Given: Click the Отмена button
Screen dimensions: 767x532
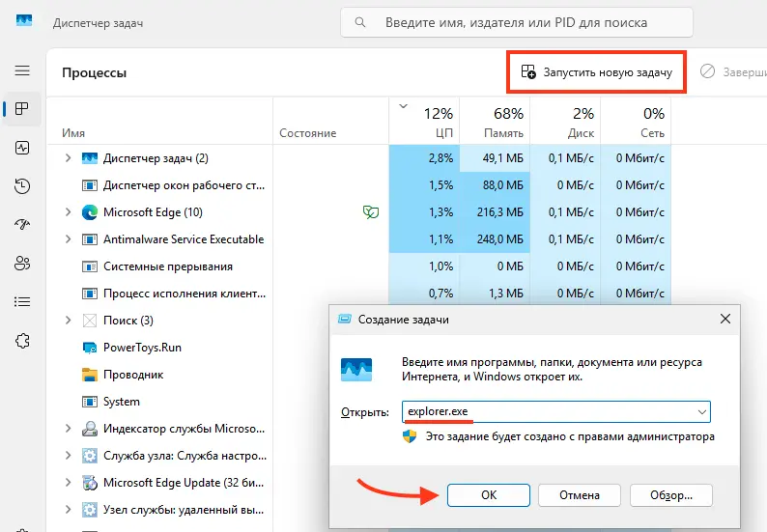Looking at the screenshot, I should pos(580,495).
